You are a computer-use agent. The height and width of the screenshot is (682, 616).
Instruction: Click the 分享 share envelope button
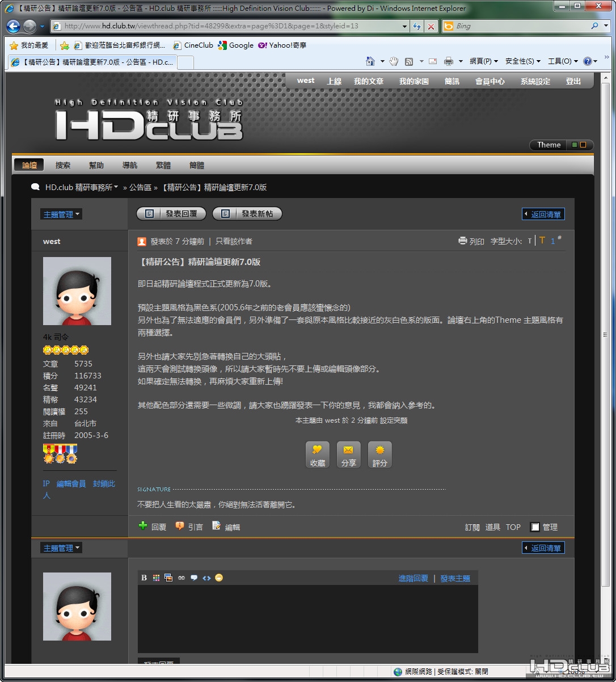[348, 455]
